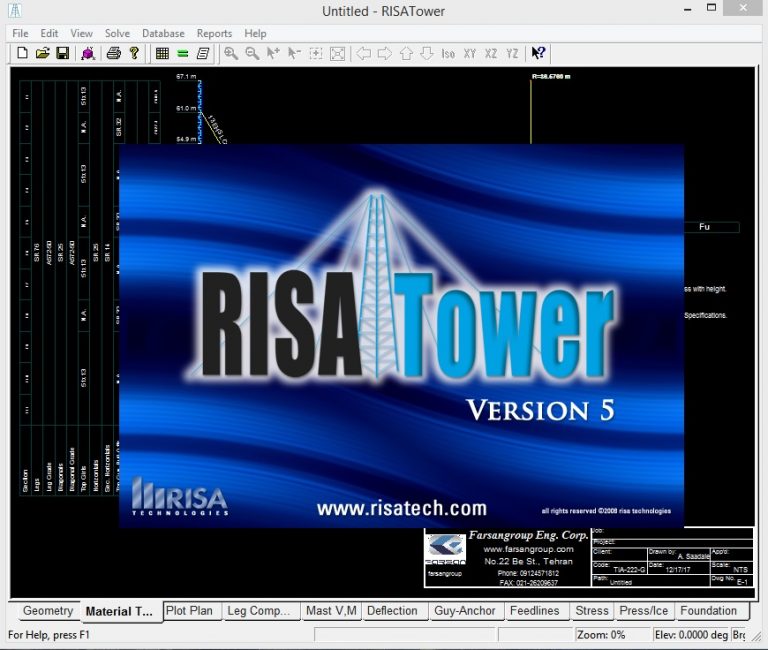
Task: Click the New file icon
Action: pyautogui.click(x=22, y=53)
